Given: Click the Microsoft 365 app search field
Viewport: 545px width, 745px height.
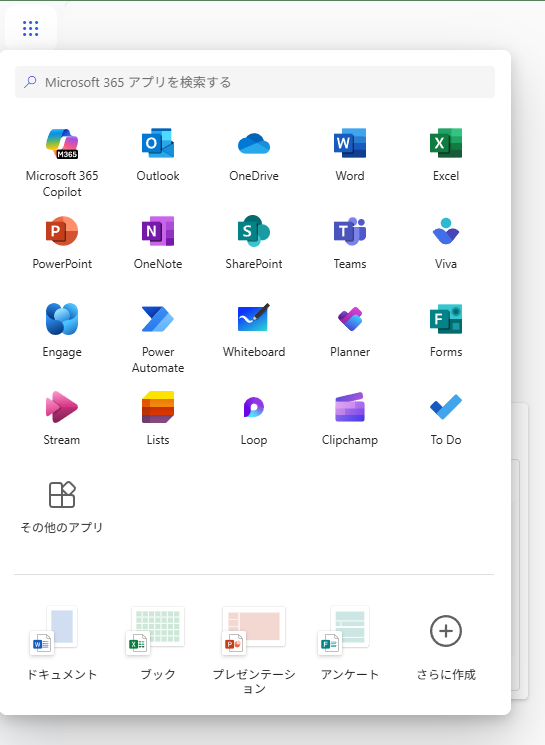Looking at the screenshot, I should click(255, 82).
